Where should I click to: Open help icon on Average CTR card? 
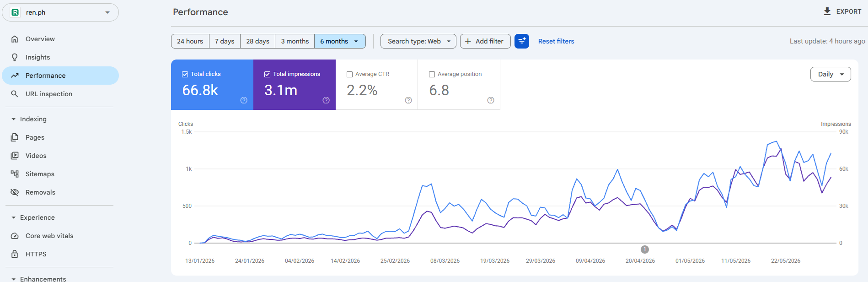(x=408, y=100)
